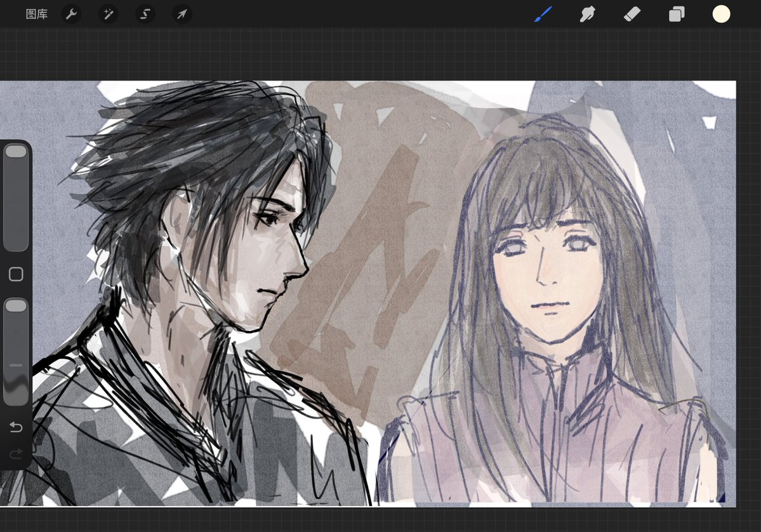
Task: Activate the Selection tool
Action: pyautogui.click(x=145, y=14)
